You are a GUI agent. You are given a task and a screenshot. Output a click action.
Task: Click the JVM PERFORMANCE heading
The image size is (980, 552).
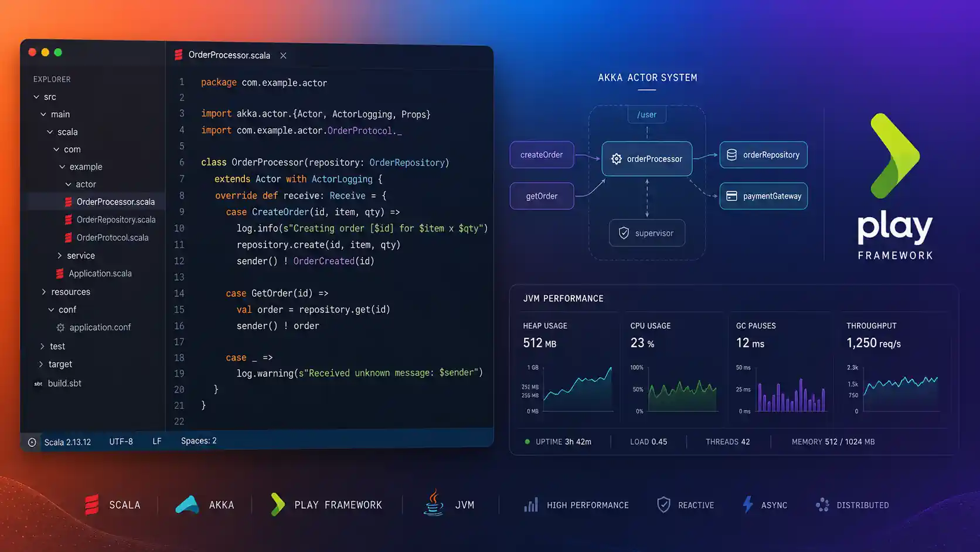(x=563, y=299)
